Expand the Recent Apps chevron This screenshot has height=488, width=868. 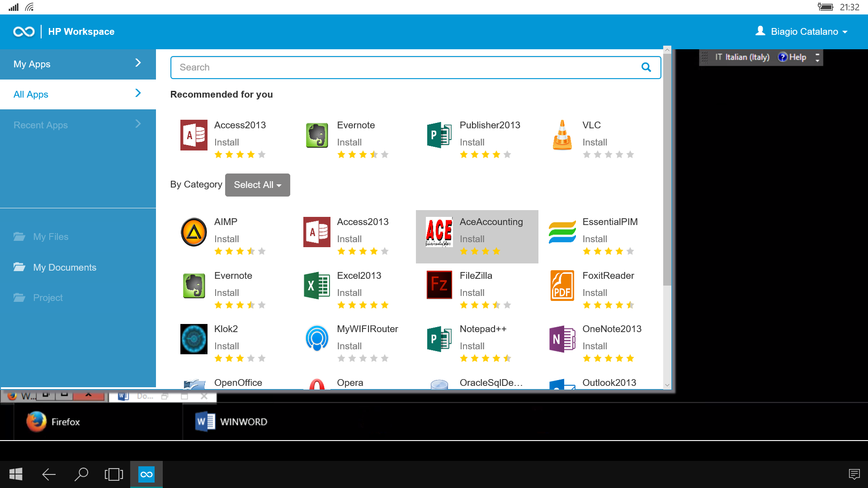pyautogui.click(x=138, y=124)
